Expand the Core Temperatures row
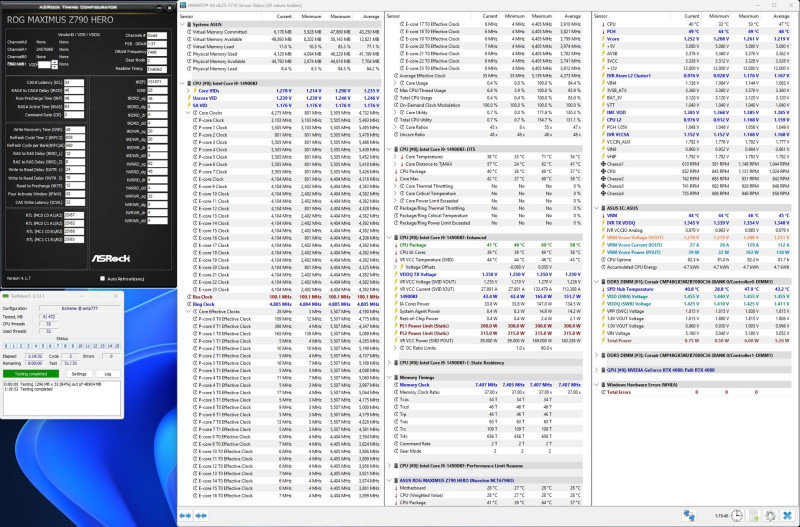 [x=395, y=157]
